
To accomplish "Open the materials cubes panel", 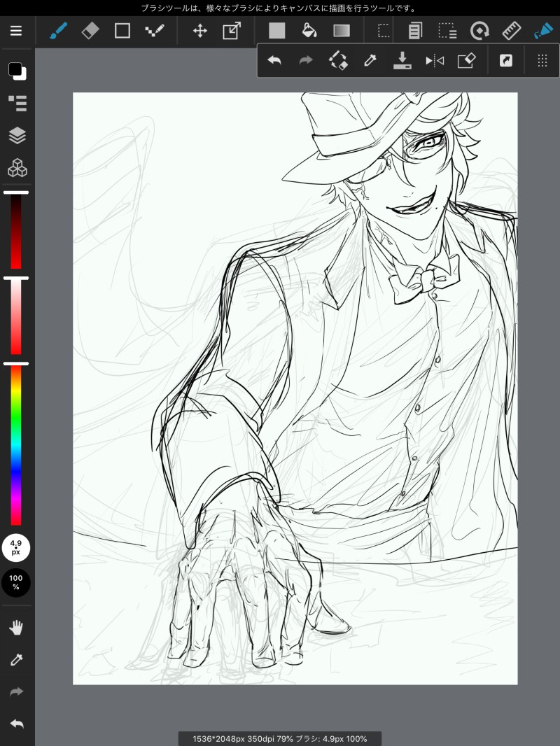I will 17,167.
